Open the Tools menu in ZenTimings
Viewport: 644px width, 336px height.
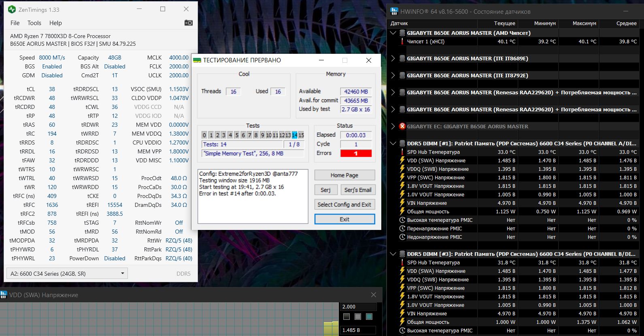[34, 23]
